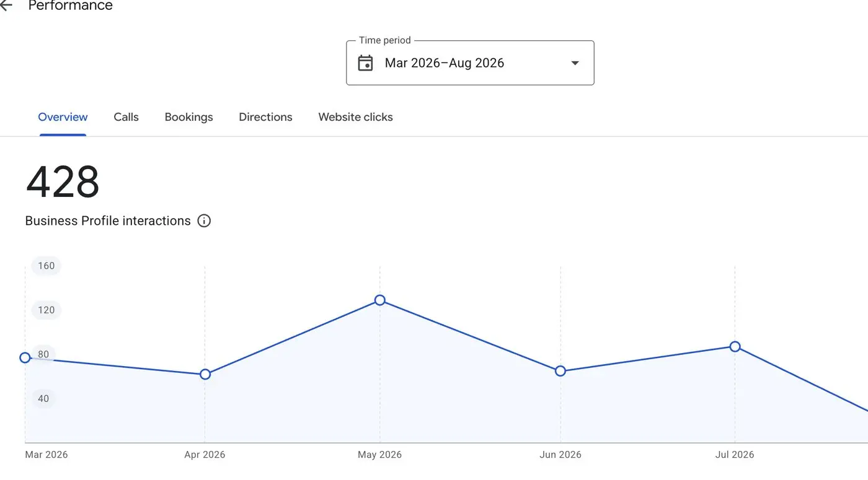Expand the Time period dropdown arrow

(575, 63)
